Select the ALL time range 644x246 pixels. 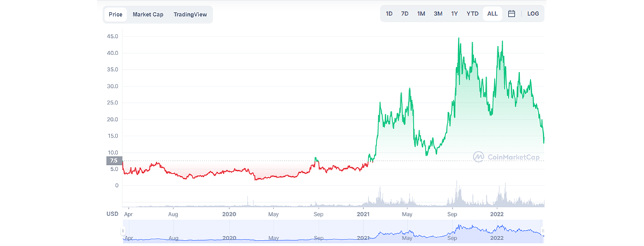[x=493, y=13]
